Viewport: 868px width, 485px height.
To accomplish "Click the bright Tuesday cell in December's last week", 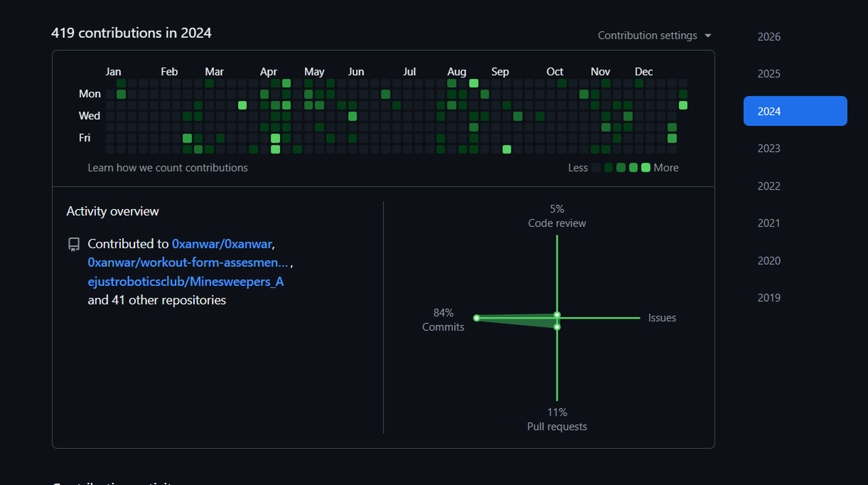I will (x=683, y=105).
